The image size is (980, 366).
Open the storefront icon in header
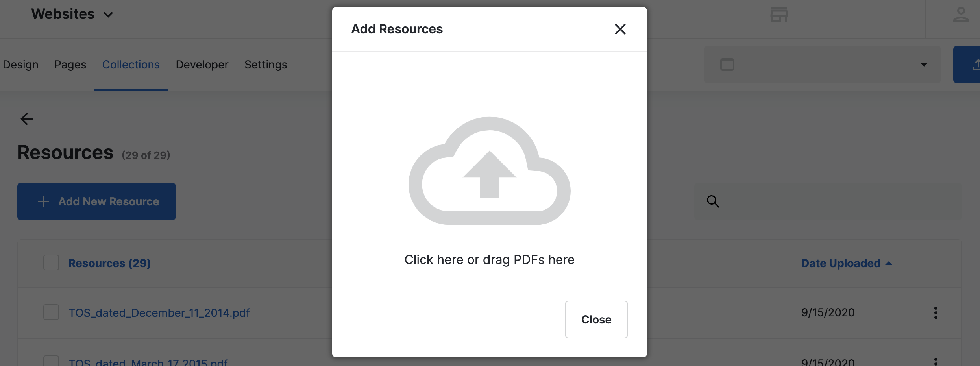779,15
